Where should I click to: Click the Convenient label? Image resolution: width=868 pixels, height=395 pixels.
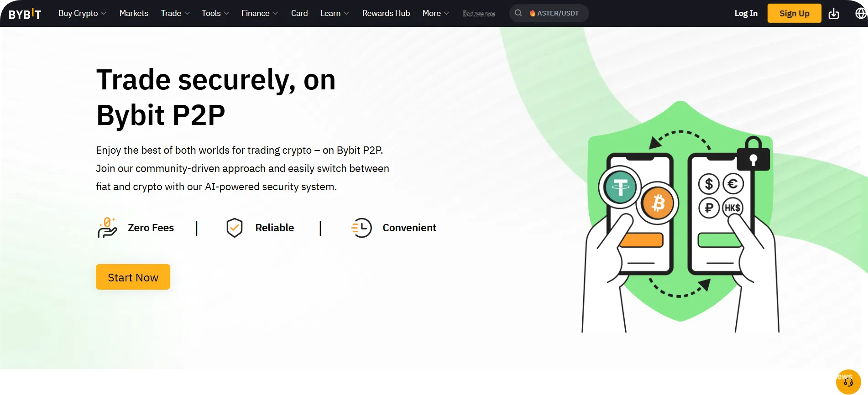409,228
